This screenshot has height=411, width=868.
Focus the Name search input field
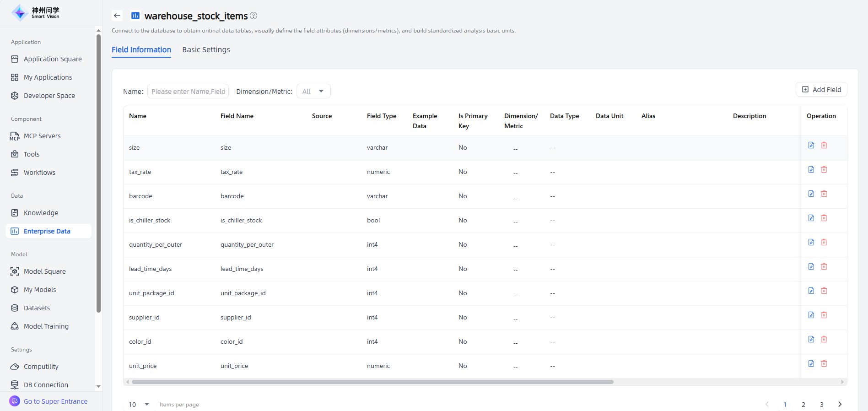(188, 92)
